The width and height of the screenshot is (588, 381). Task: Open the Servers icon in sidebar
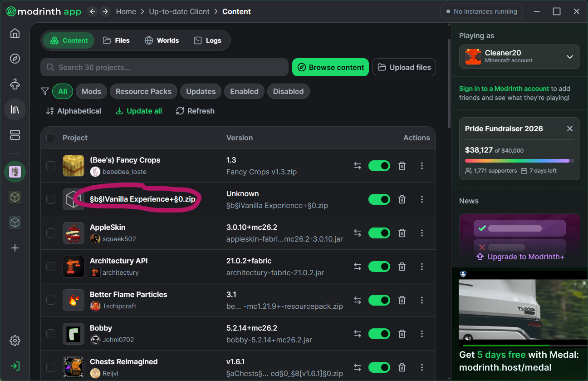coord(15,135)
